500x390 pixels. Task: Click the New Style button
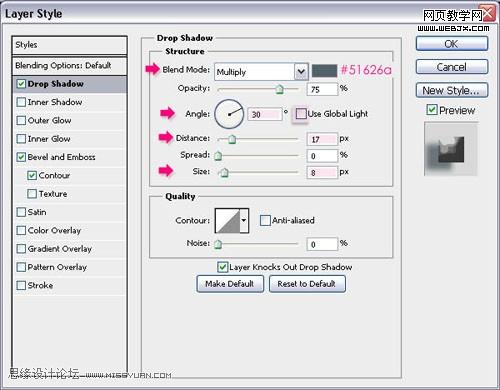click(452, 90)
